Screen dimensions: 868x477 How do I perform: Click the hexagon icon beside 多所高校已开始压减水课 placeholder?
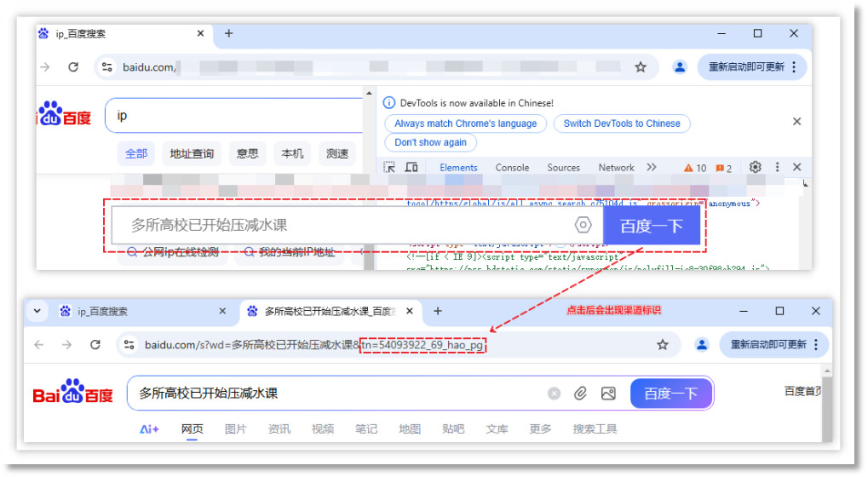click(x=583, y=225)
